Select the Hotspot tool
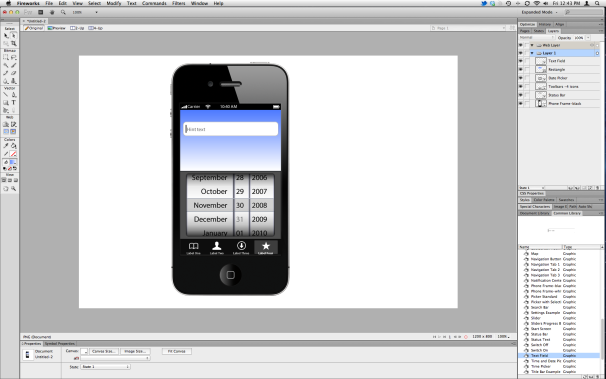Screen dimensions: 606x379 click(x=6, y=124)
